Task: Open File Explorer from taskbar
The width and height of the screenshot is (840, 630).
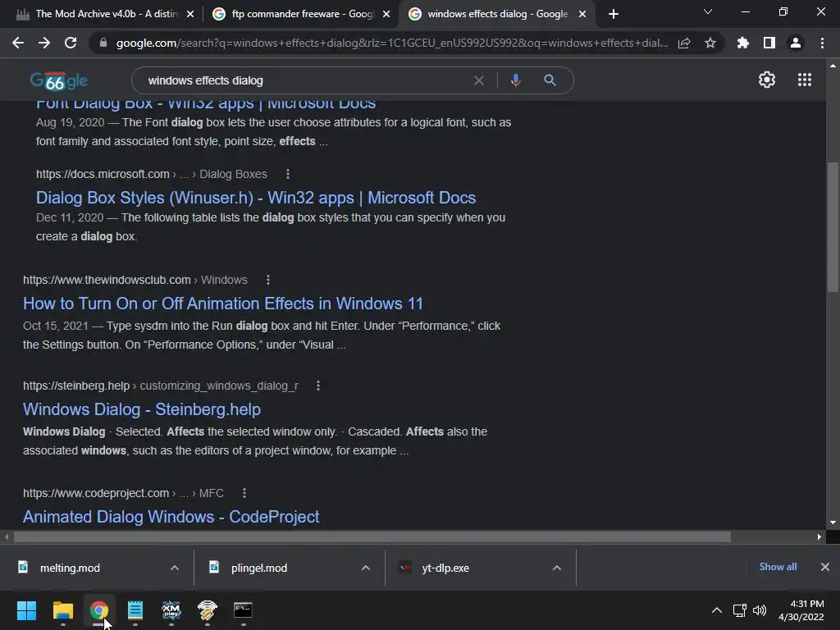Action: (x=62, y=610)
